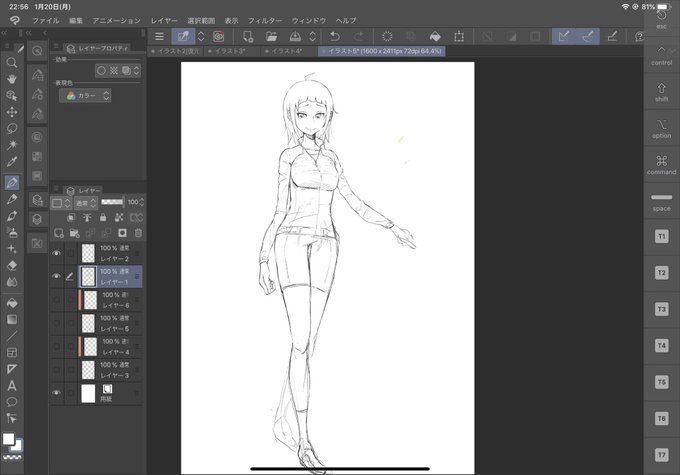Hide layer レイヤー 2 via eye icon

pyautogui.click(x=56, y=253)
